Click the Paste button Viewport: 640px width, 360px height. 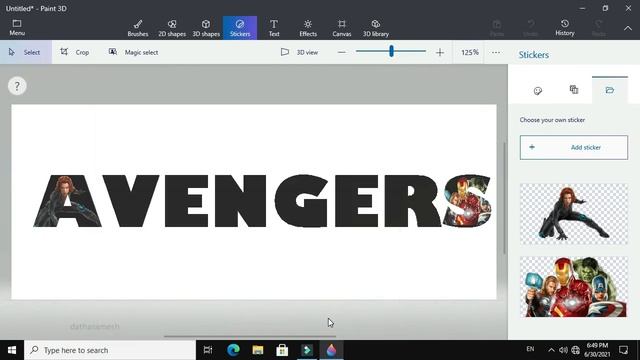[497, 28]
